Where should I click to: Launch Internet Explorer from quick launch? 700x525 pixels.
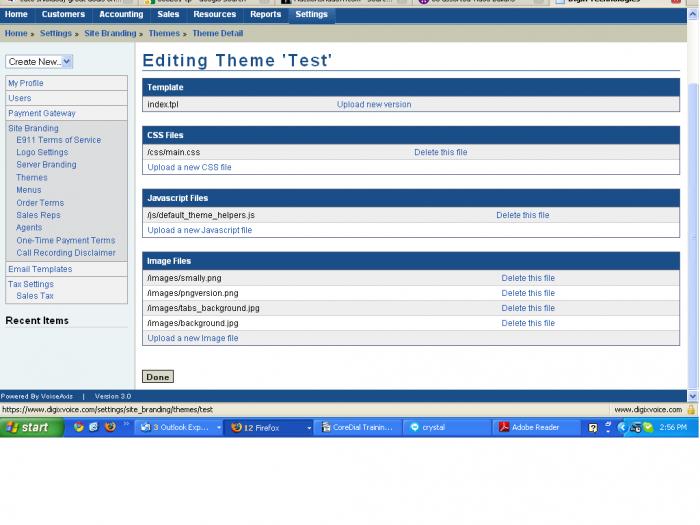(94, 427)
